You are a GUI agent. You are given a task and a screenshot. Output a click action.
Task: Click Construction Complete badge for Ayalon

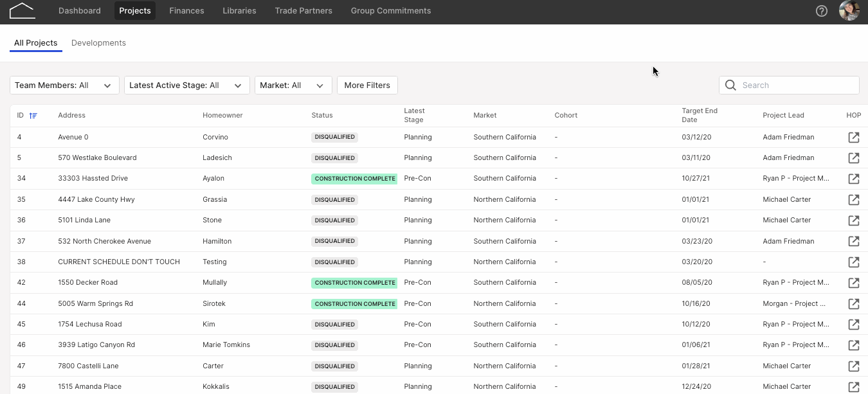(354, 179)
